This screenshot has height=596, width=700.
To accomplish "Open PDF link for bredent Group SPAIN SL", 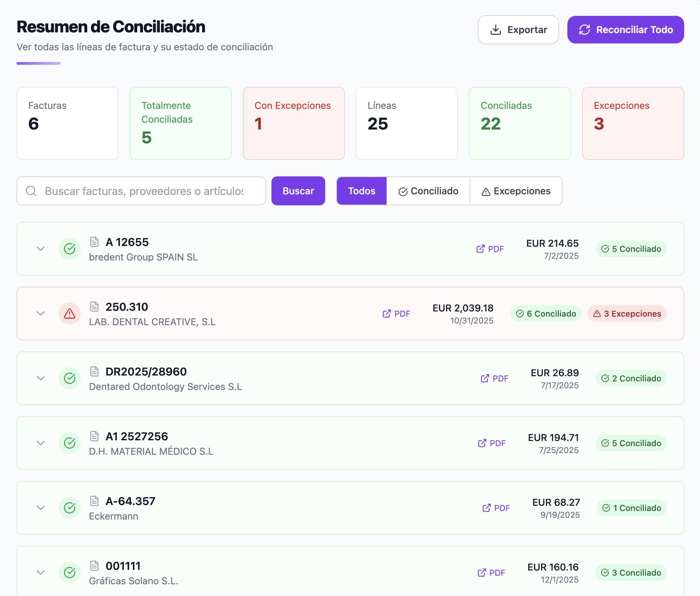I will 490,249.
